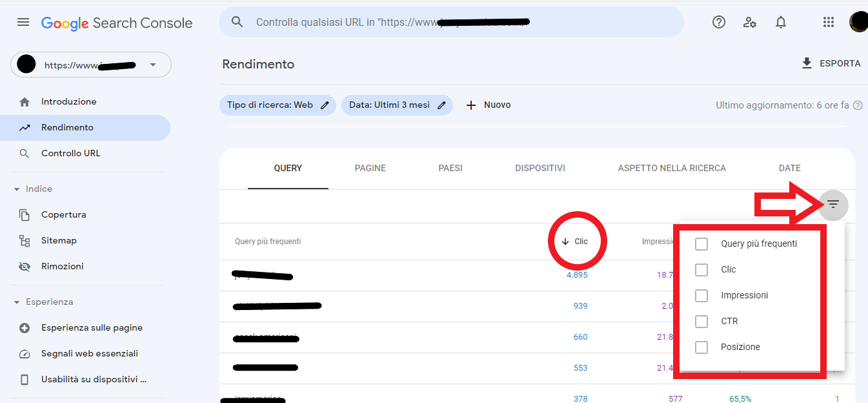Collapse the Esperienza sidebar section
The height and width of the screenshot is (403, 868).
point(17,302)
